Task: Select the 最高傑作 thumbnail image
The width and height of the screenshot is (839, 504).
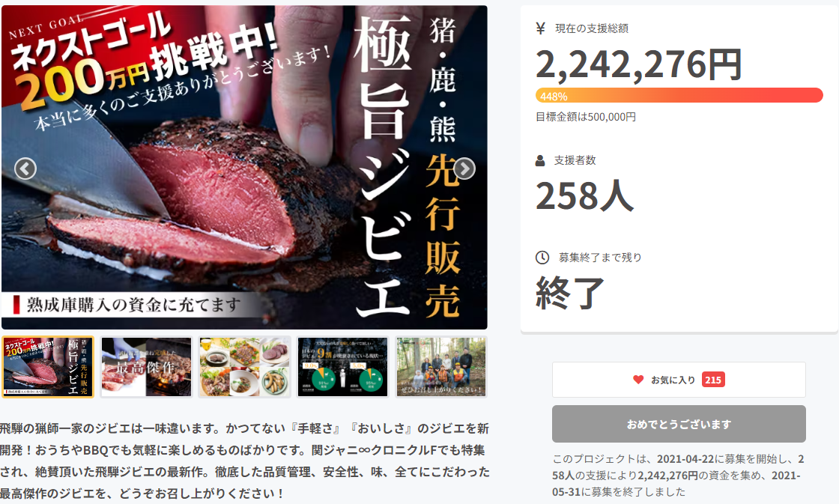Action: pos(146,367)
